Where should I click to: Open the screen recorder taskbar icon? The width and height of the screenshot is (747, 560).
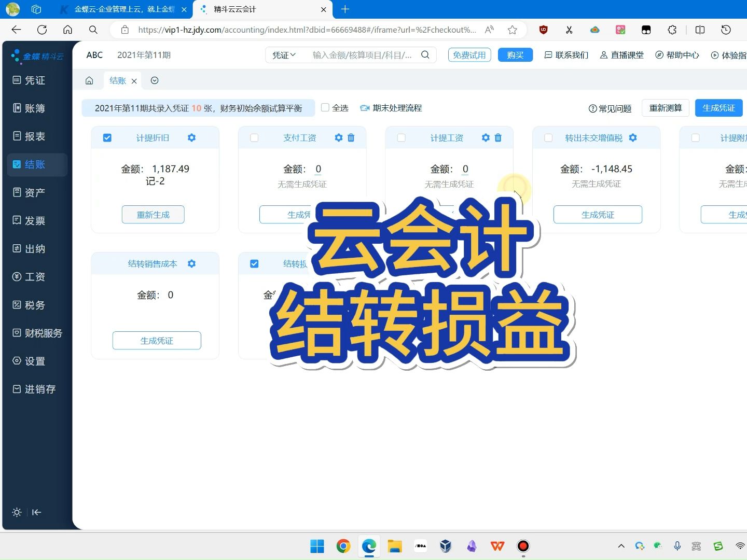pyautogui.click(x=523, y=546)
